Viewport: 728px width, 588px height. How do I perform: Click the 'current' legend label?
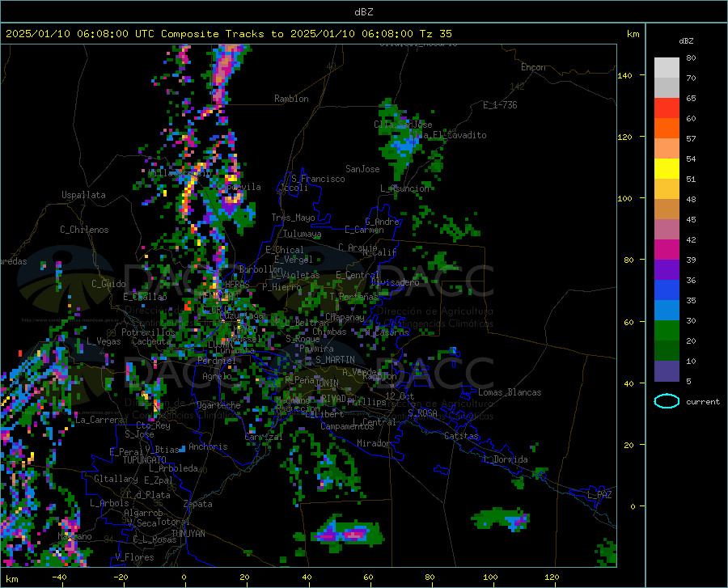click(x=703, y=402)
